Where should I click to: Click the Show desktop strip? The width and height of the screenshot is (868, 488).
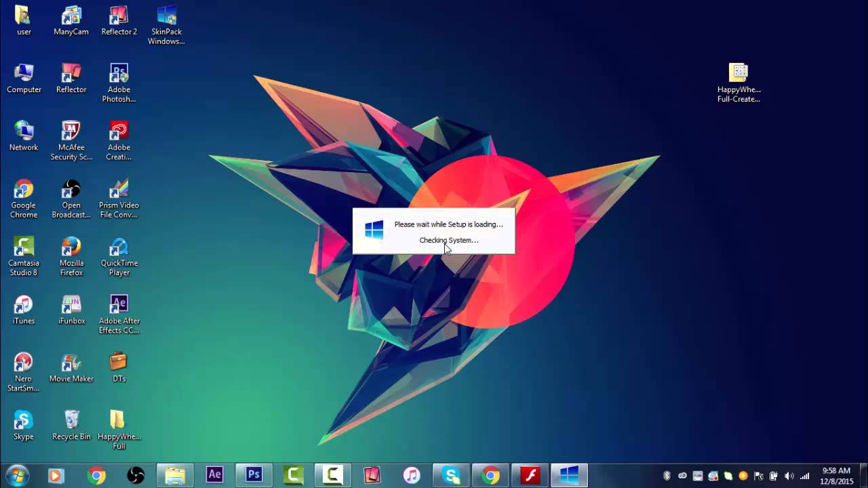(x=863, y=476)
